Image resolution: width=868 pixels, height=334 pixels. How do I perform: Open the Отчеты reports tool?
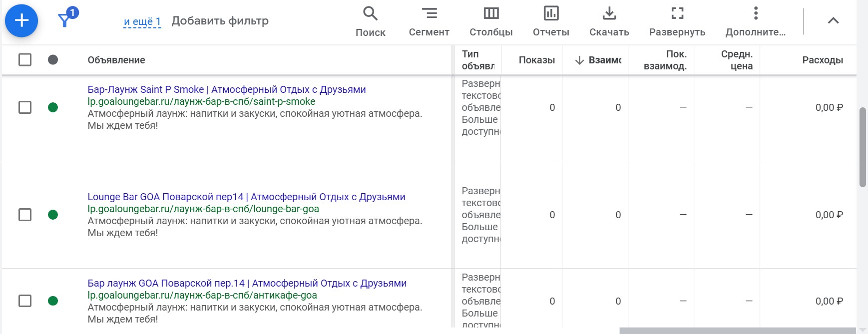(551, 21)
